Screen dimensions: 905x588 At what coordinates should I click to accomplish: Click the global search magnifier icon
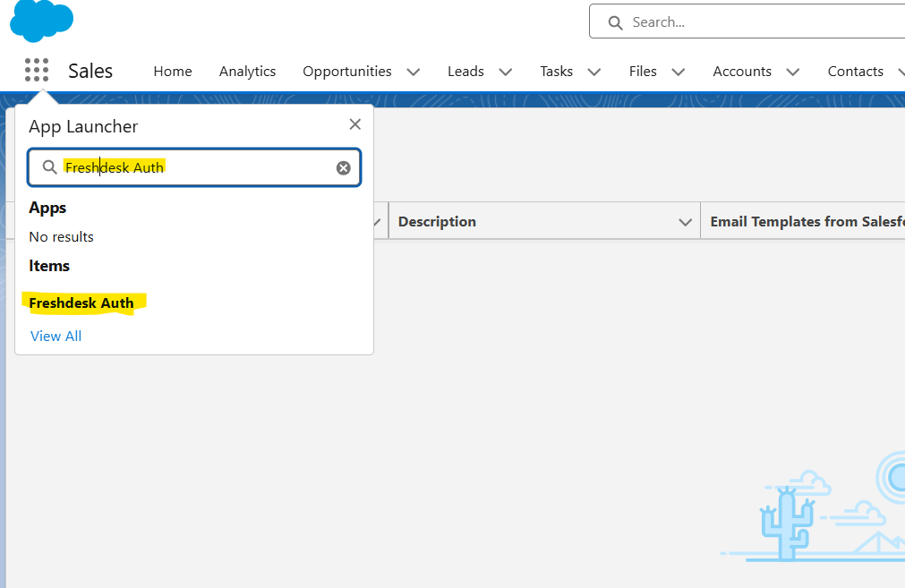point(615,22)
